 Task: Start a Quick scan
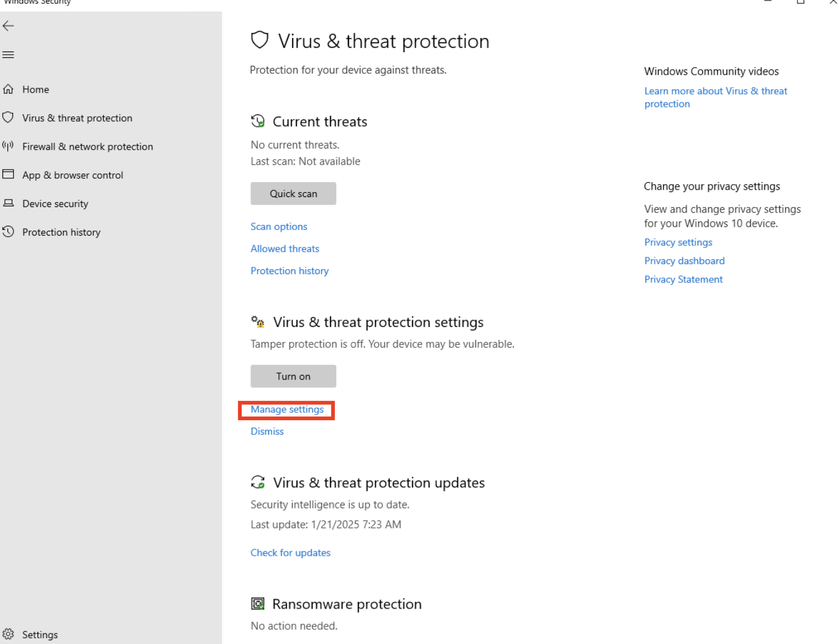(x=293, y=193)
